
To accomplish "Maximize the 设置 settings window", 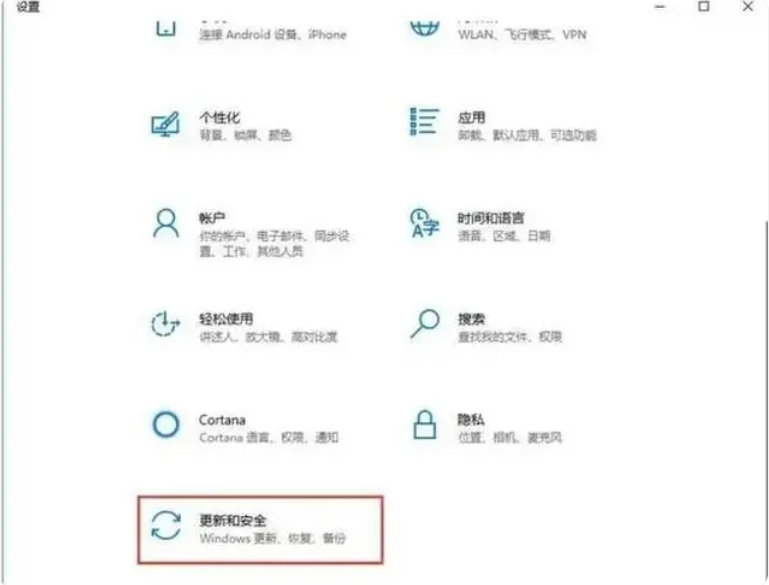I will [x=704, y=6].
